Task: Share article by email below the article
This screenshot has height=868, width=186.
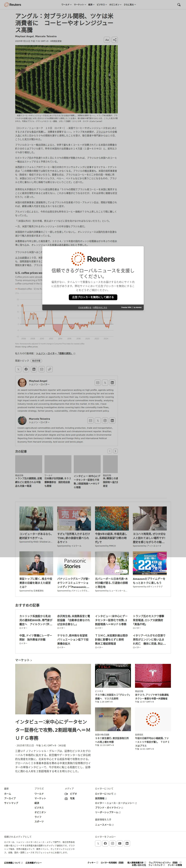Action: pos(42,369)
